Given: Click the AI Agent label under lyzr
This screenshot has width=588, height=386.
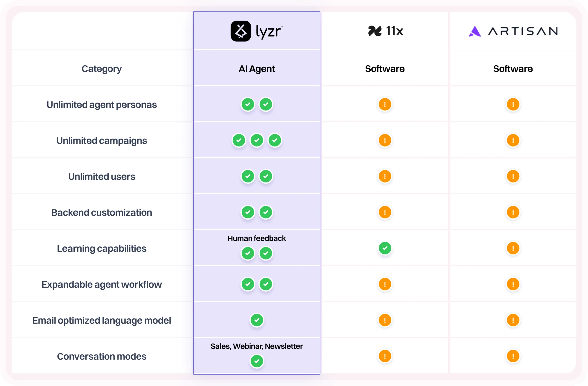Looking at the screenshot, I should (257, 69).
